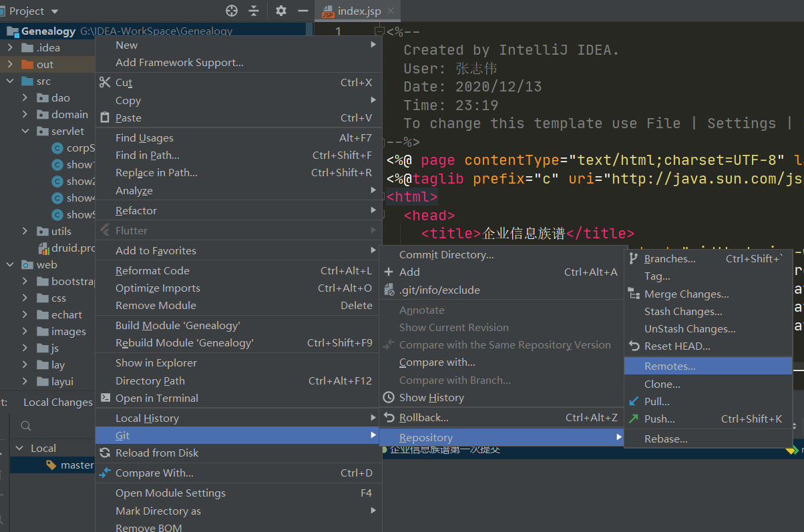Choose Optimize Imports
Image resolution: width=804 pixels, height=532 pixels.
pos(238,288)
